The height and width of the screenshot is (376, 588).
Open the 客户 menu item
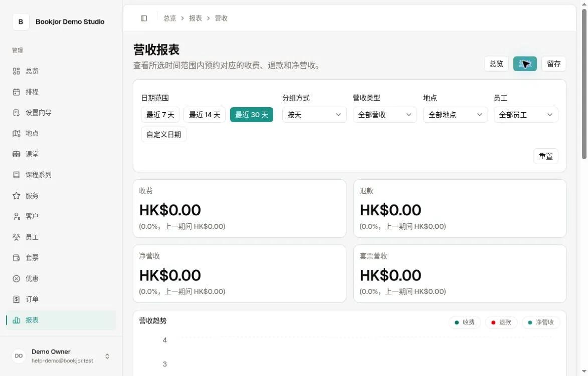[61, 216]
